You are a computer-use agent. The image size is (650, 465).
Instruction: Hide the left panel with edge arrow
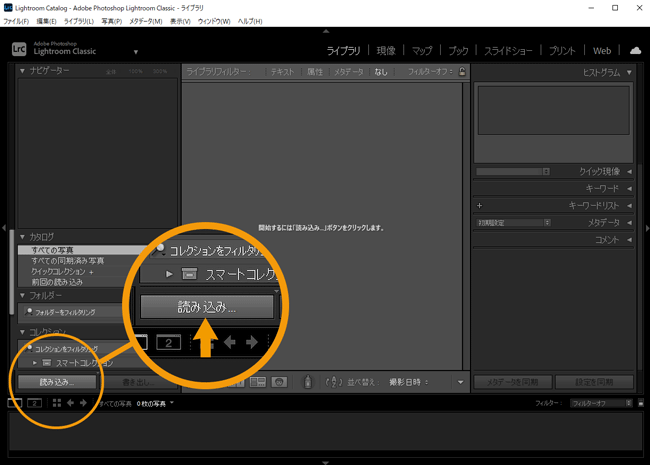pos(4,228)
